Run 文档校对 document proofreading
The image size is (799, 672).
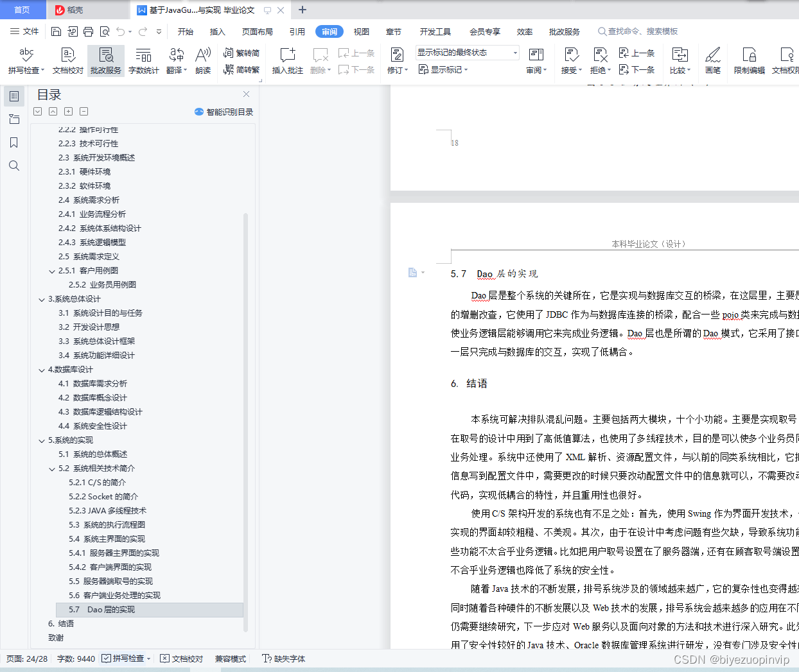tap(67, 61)
